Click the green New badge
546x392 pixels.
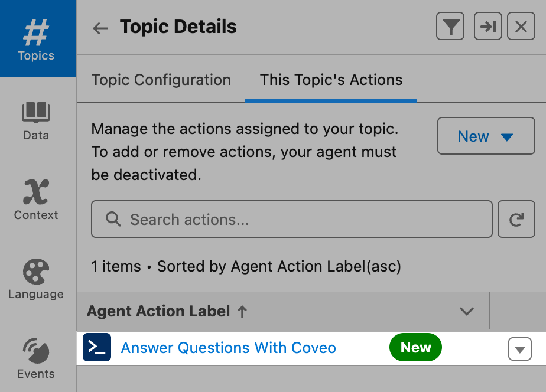click(415, 348)
